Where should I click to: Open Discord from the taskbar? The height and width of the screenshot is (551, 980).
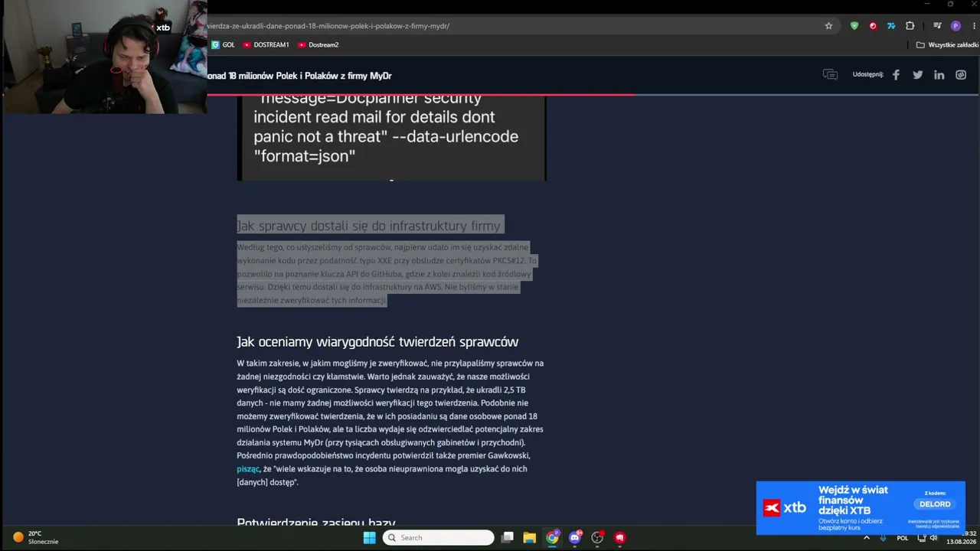[575, 537]
